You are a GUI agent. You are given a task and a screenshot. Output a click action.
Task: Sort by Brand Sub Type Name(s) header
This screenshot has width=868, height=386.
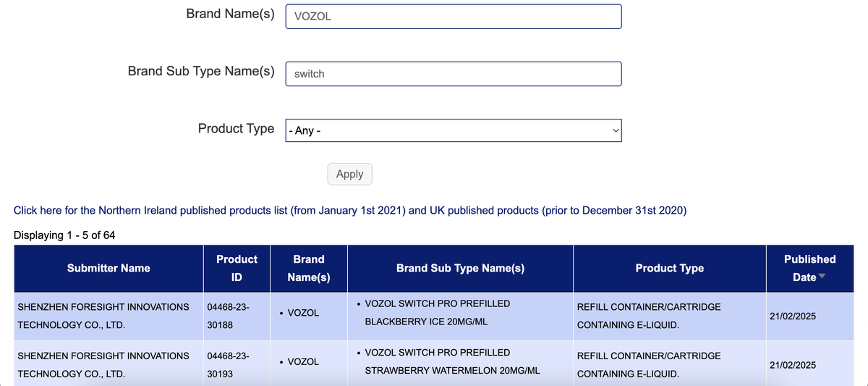(x=460, y=268)
